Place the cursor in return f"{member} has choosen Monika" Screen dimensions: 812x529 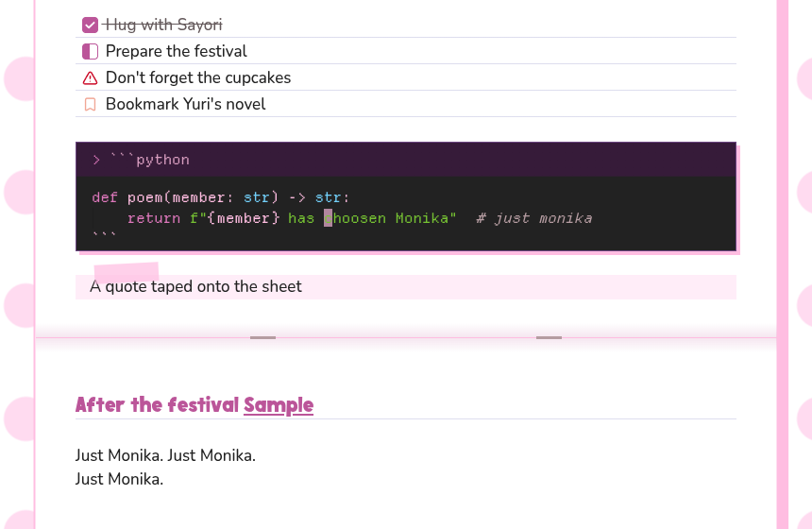point(292,218)
